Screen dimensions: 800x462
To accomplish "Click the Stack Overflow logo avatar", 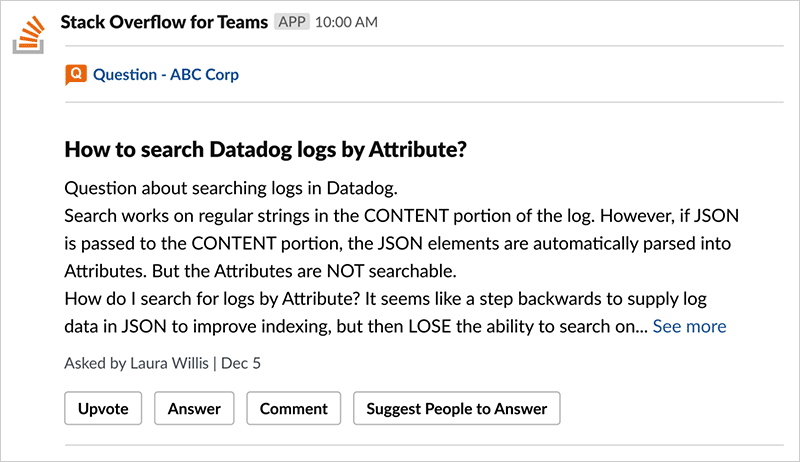I will click(x=29, y=33).
